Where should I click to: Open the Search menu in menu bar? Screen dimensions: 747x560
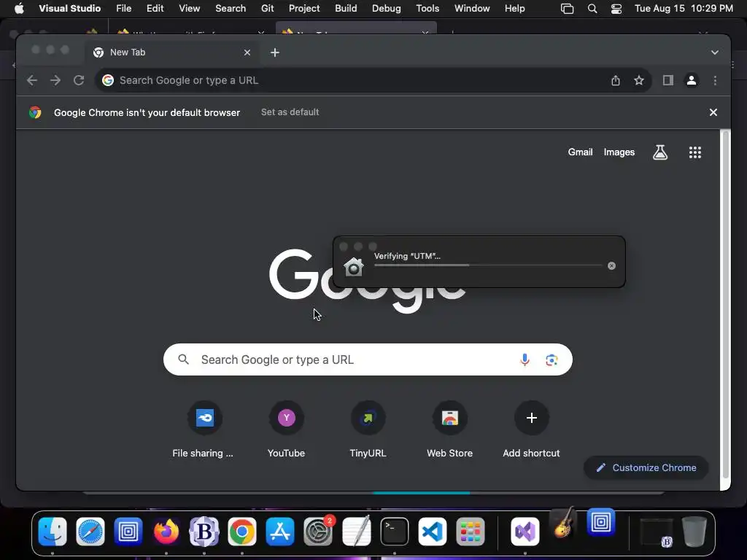point(230,8)
